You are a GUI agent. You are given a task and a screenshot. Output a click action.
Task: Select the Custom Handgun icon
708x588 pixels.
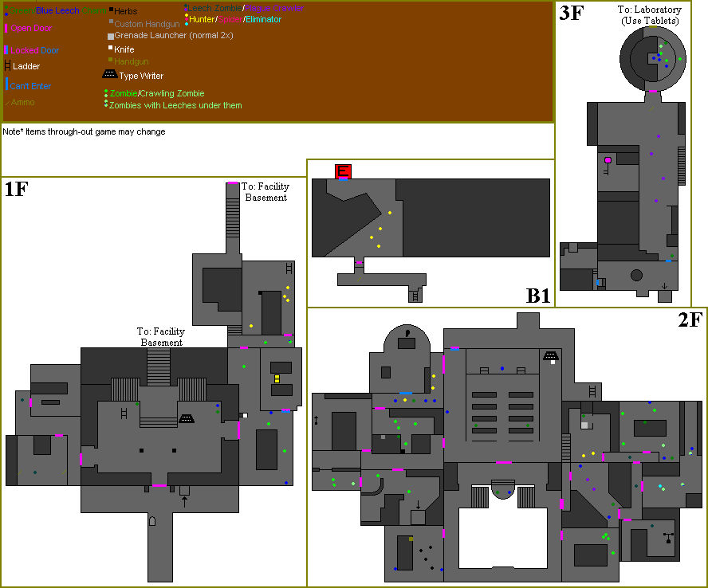tap(111, 23)
